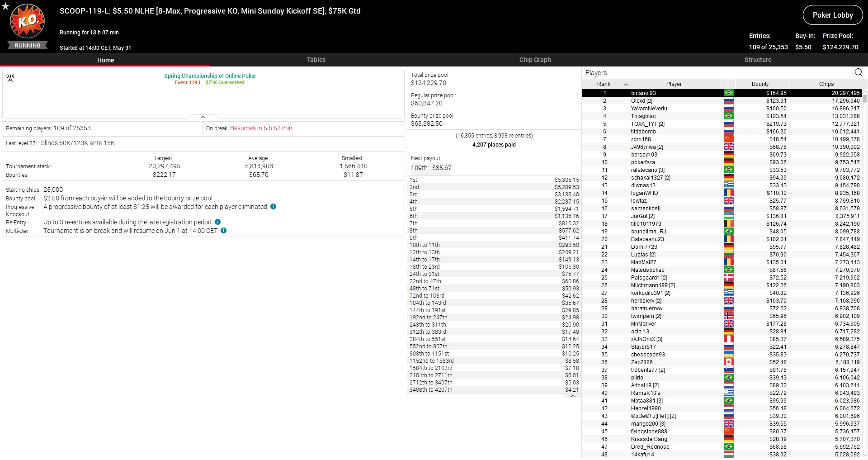Click Canada flag next to Zac2886

click(728, 362)
